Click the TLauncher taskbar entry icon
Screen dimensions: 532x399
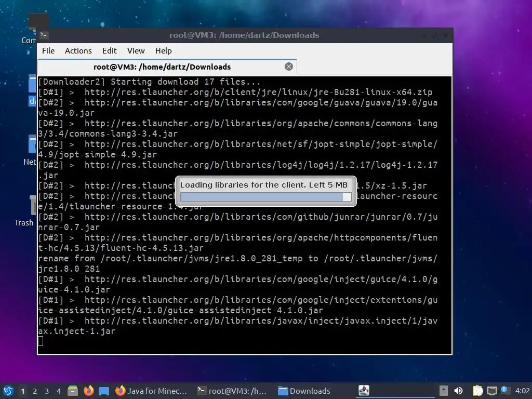click(x=364, y=391)
